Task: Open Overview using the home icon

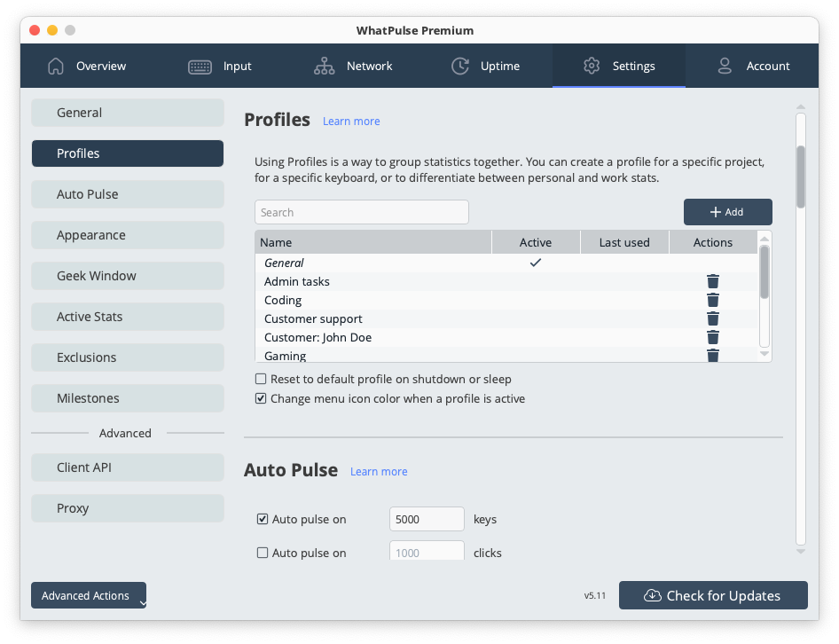Action: coord(54,66)
